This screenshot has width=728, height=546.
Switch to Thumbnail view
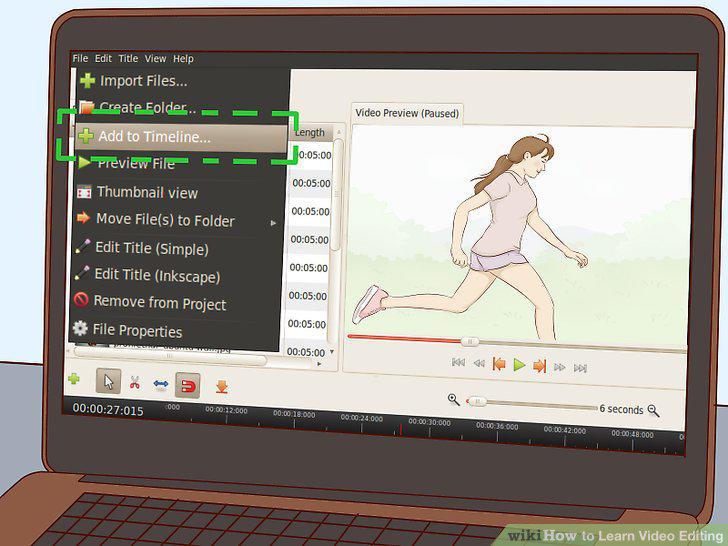pos(179,192)
